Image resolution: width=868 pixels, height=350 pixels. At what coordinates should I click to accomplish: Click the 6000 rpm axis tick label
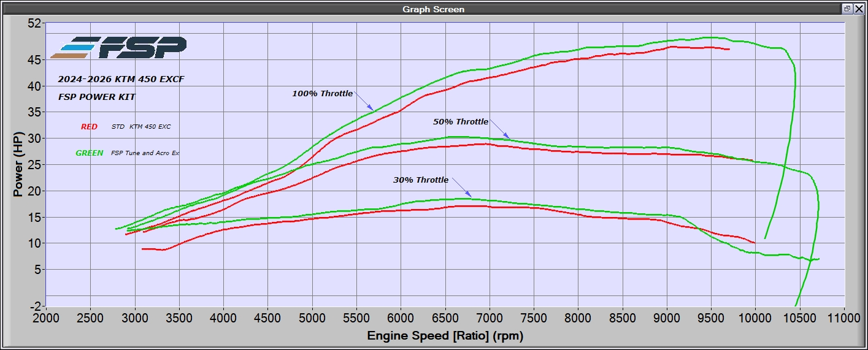401,319
